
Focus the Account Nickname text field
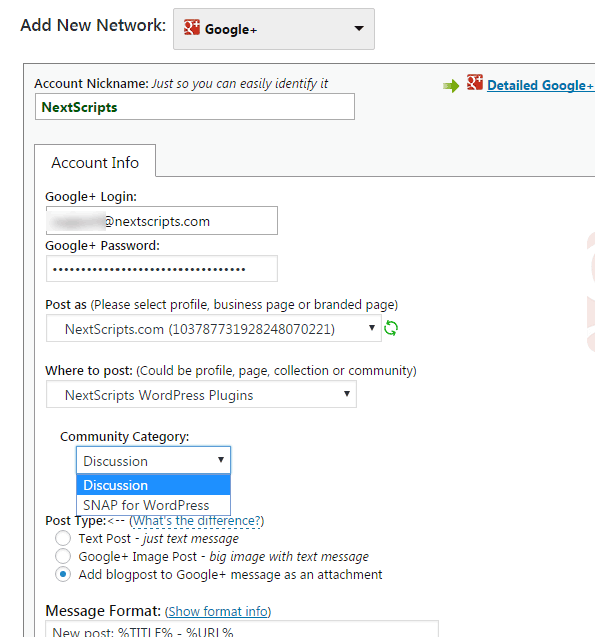pyautogui.click(x=195, y=107)
